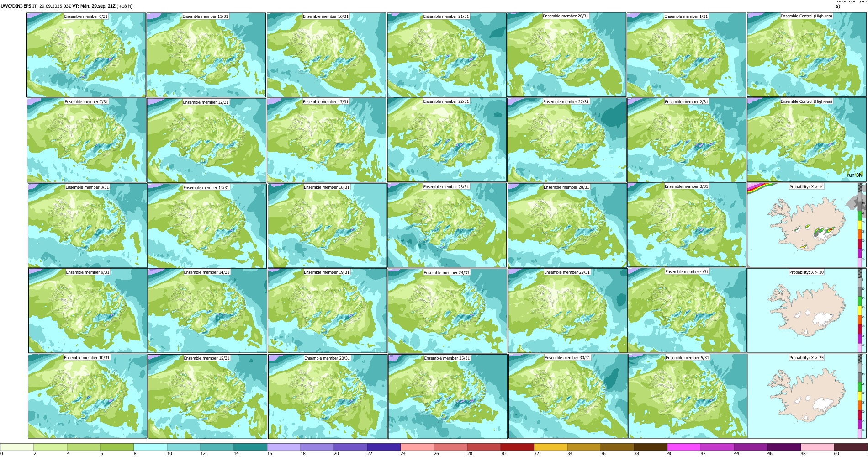This screenshot has height=457, width=868.
Task: View the Ensemble member 16/31 panel
Action: click(327, 55)
